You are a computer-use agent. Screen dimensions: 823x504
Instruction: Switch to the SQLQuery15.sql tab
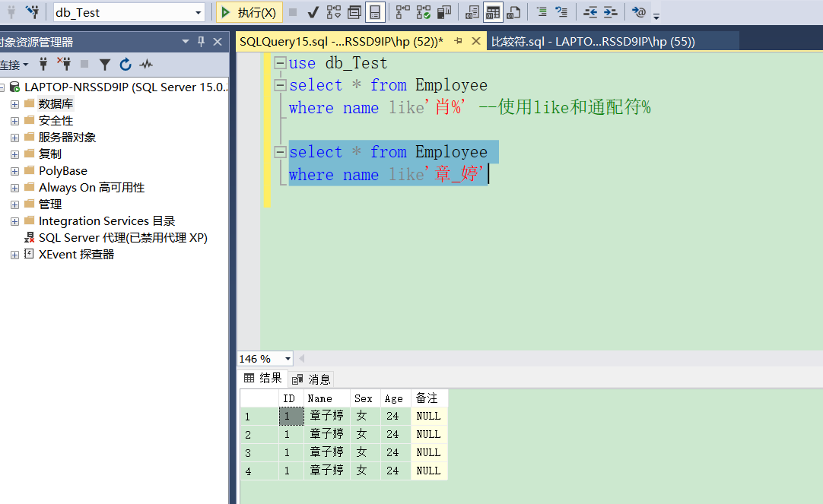pos(342,42)
